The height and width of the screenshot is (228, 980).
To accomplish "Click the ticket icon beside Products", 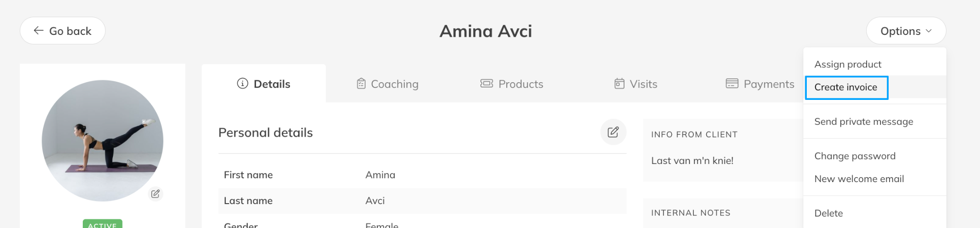I will pos(487,84).
